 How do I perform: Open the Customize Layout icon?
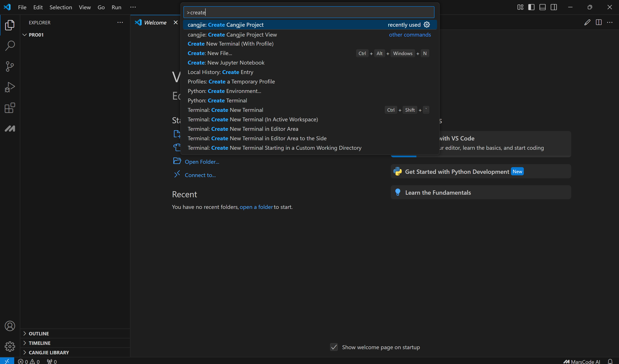tap(520, 7)
